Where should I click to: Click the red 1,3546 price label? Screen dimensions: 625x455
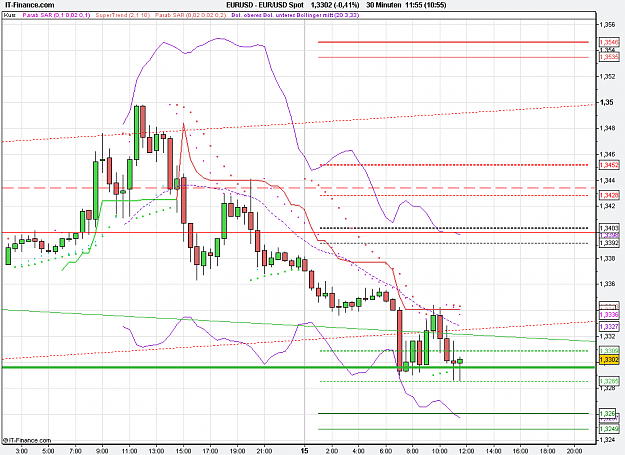click(609, 42)
